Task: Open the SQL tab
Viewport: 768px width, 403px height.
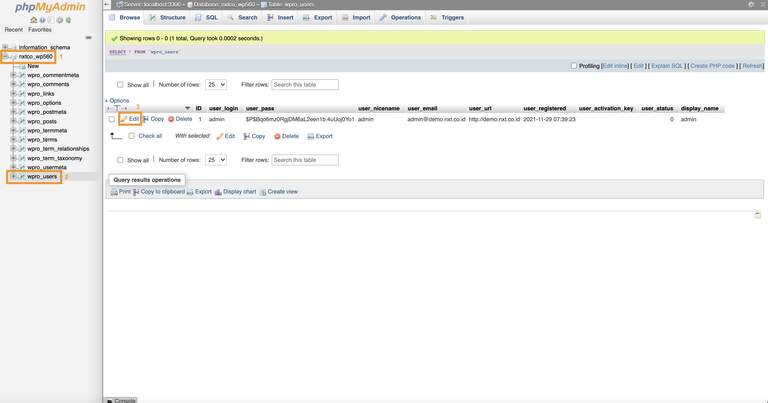Action: point(206,18)
